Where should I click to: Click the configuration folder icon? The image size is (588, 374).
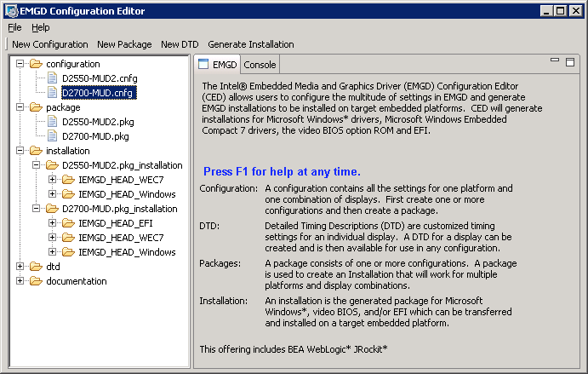click(36, 64)
